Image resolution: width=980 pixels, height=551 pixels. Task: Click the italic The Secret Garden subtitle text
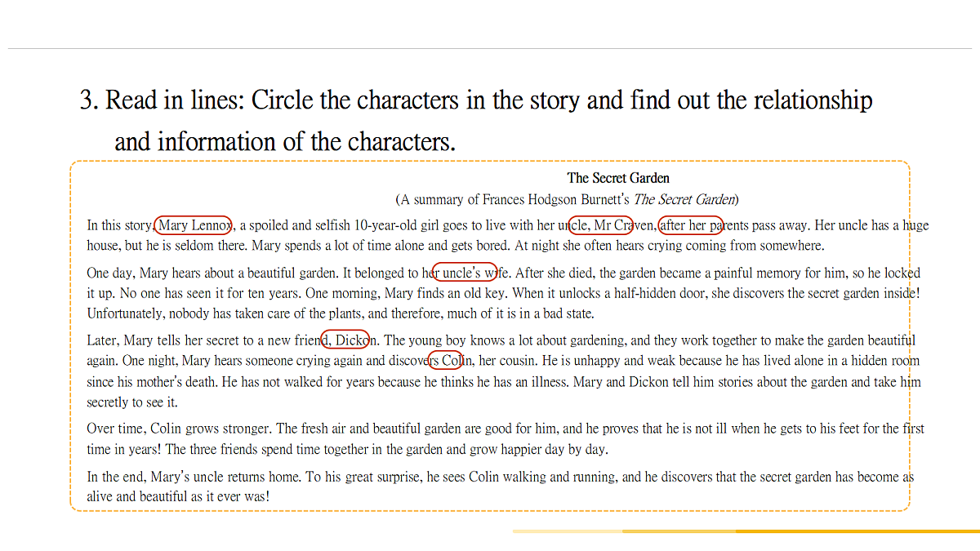(684, 199)
